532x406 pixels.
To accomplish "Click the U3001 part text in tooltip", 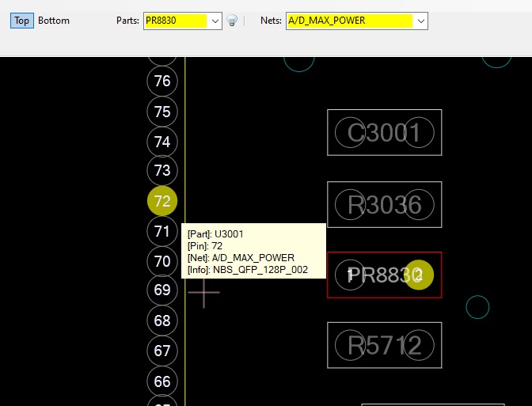I will point(229,234).
